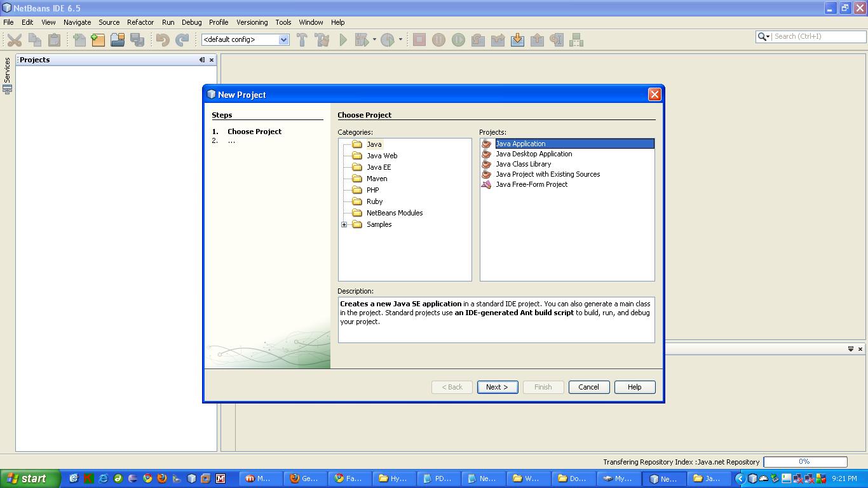Click the Cut scissors toolbar icon
This screenshot has width=868, height=488.
coord(14,40)
